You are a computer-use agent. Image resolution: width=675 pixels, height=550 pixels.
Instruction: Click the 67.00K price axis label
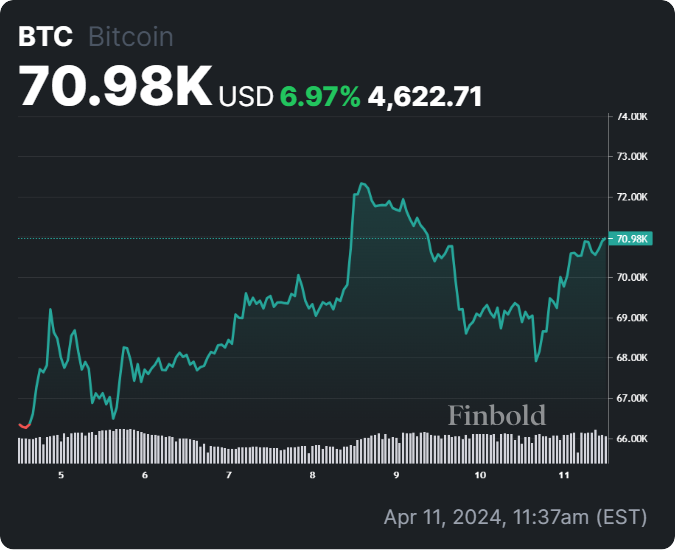tap(633, 398)
